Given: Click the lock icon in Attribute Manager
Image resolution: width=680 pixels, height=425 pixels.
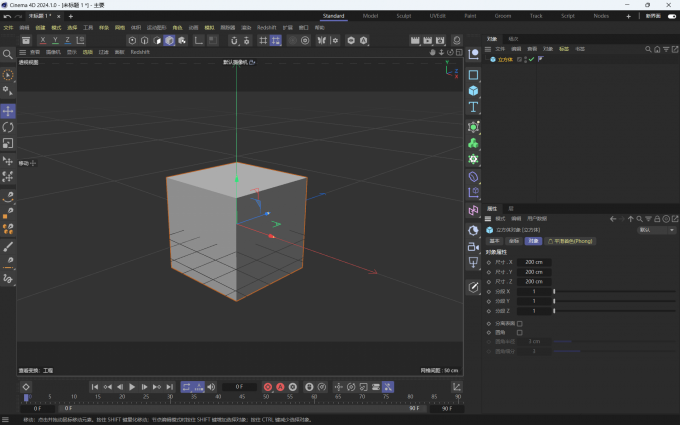Looking at the screenshot, I should (657, 219).
